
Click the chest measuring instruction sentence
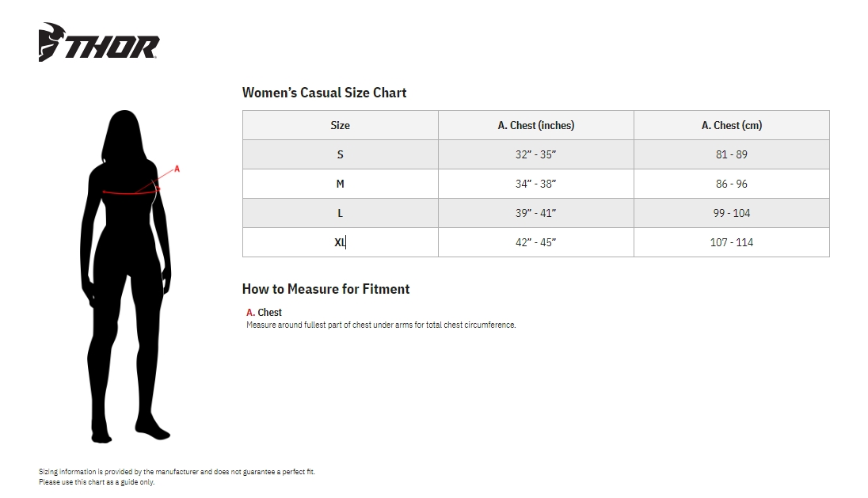(381, 325)
